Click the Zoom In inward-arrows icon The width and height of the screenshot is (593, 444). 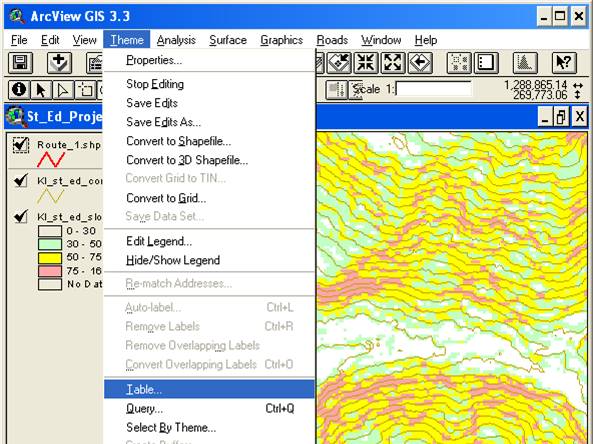coord(366,62)
